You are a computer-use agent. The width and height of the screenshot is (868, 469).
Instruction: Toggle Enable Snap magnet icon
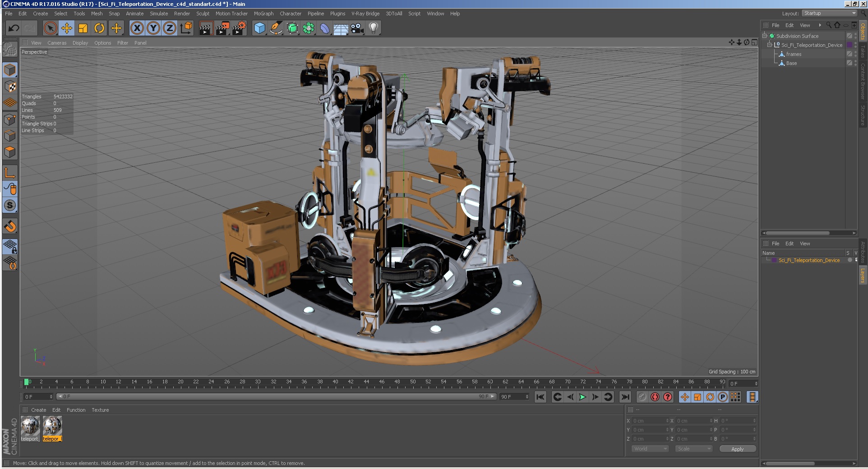coord(10,226)
